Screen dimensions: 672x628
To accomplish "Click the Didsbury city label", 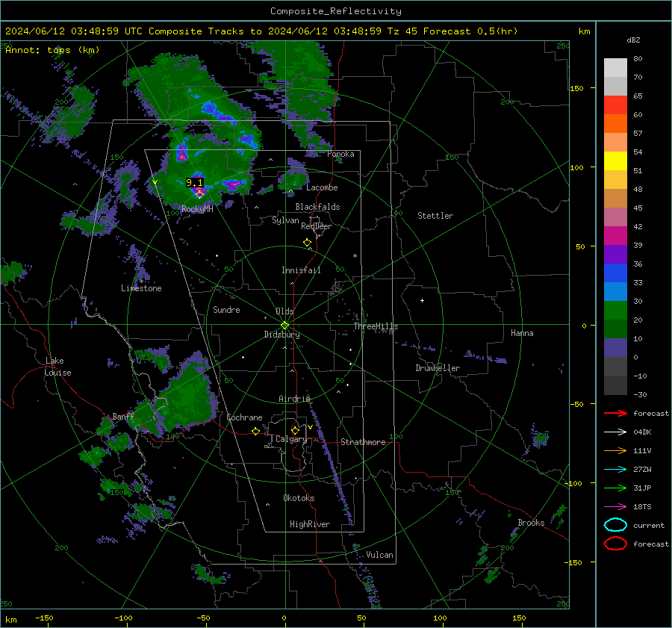I will click(281, 335).
